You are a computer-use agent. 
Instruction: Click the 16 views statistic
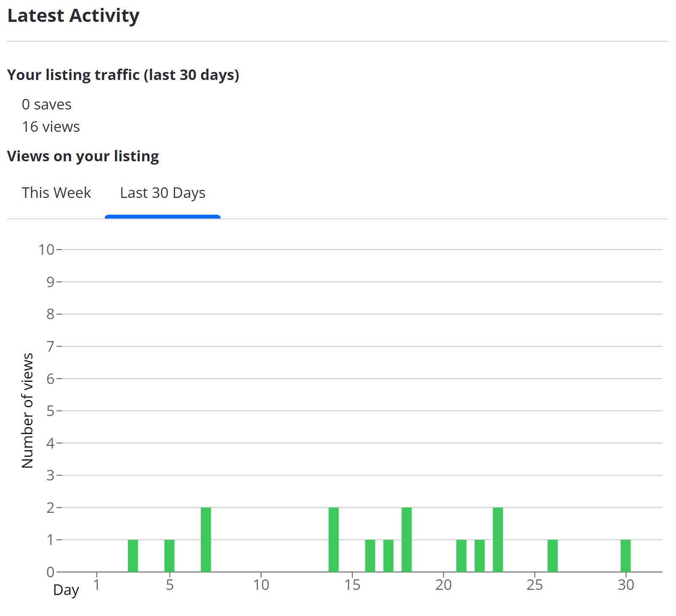(x=51, y=127)
